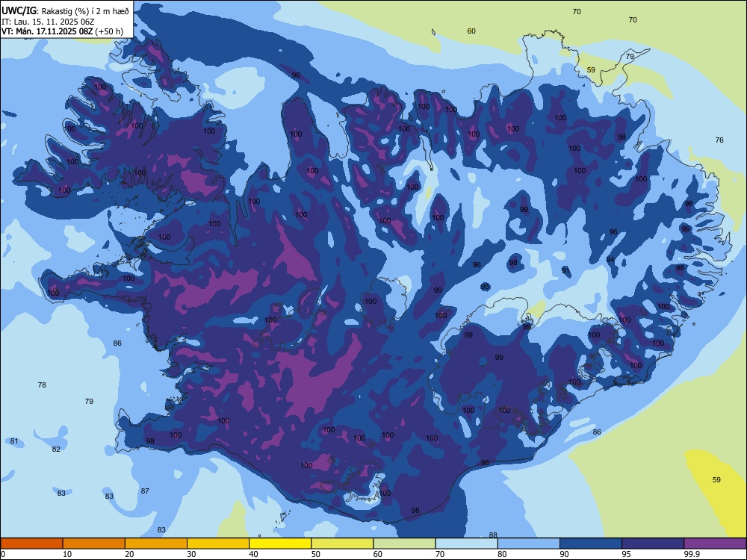Choose the dark blue 90–95 legend swatch

[591, 544]
